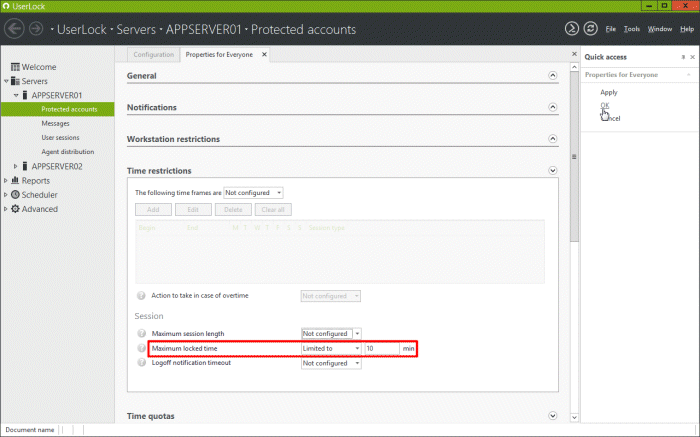Image resolution: width=700 pixels, height=437 pixels.
Task: Expand the Time quotas section
Action: pyautogui.click(x=553, y=415)
